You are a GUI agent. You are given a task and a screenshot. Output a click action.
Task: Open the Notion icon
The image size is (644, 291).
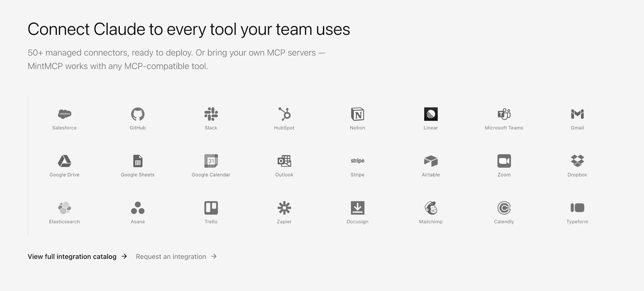[358, 114]
